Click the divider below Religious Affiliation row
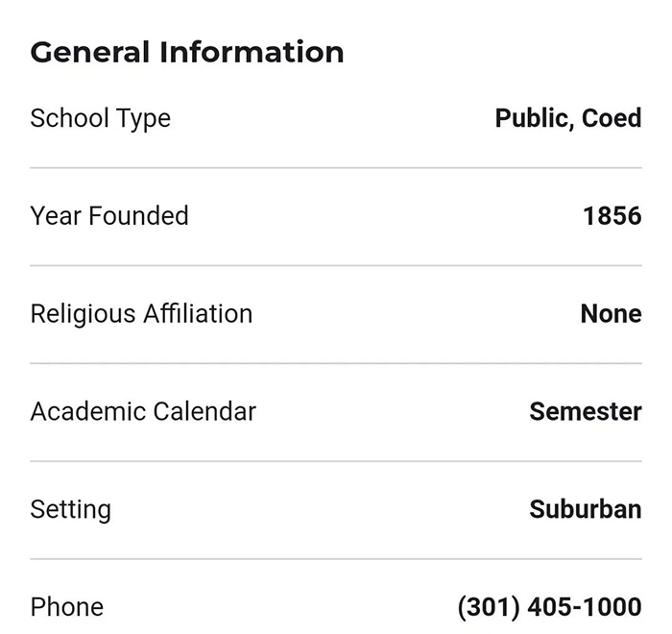Image resolution: width=672 pixels, height=634 pixels. pos(336,363)
